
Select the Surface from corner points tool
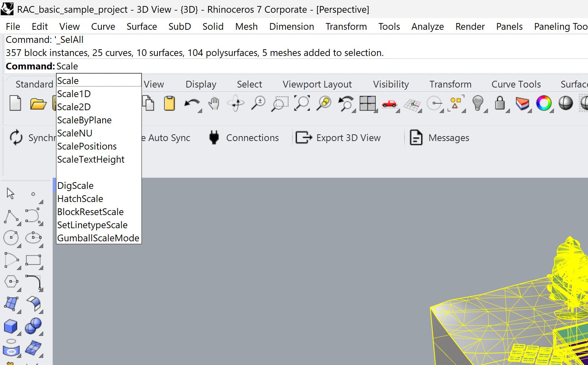(11, 304)
